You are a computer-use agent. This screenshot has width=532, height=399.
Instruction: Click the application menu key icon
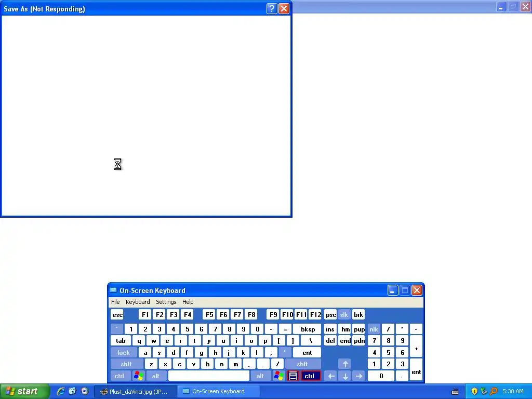(293, 376)
